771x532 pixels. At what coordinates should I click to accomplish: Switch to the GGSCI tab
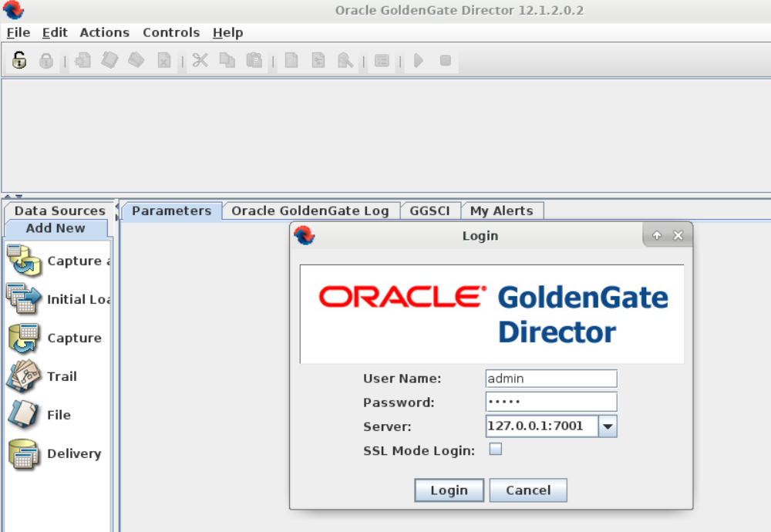point(429,211)
